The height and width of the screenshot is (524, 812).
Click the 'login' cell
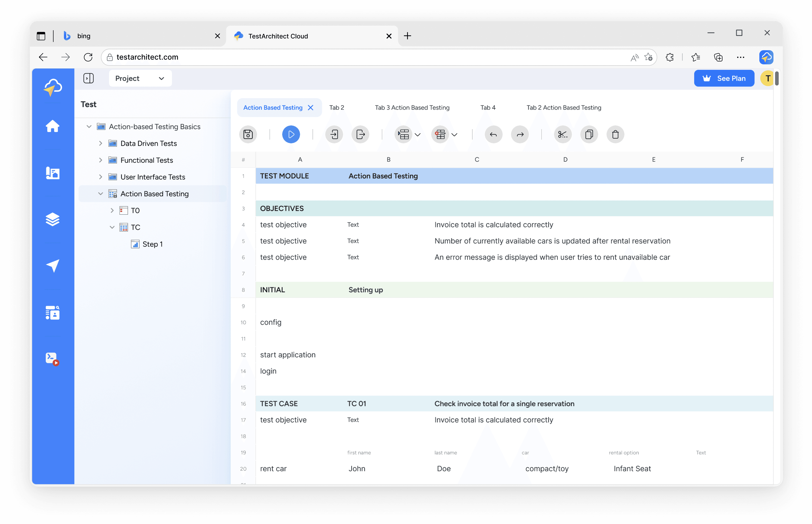coord(268,371)
